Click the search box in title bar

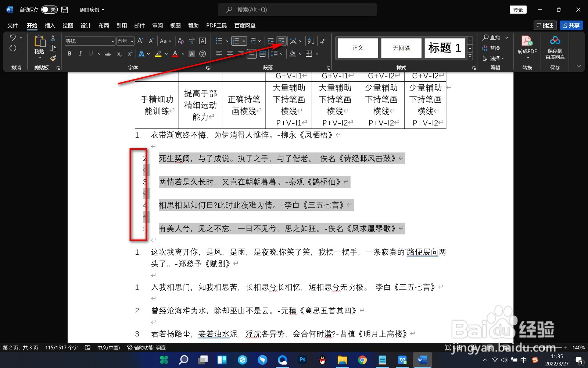(x=297, y=10)
